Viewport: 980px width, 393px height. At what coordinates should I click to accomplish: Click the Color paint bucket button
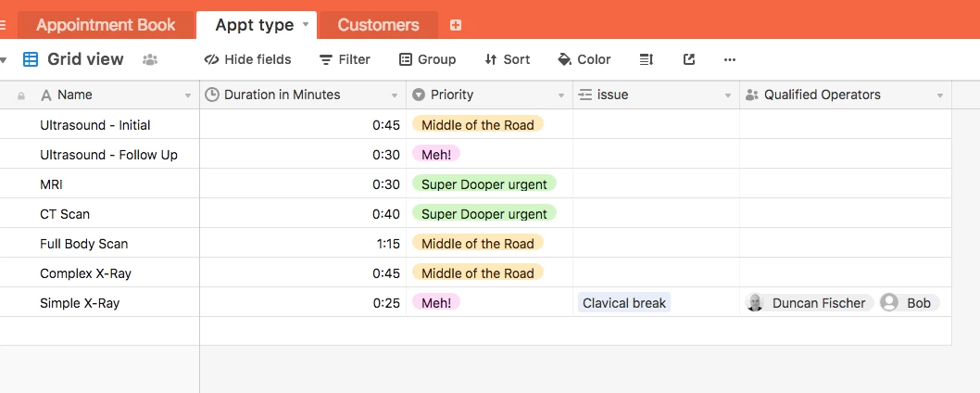click(584, 59)
